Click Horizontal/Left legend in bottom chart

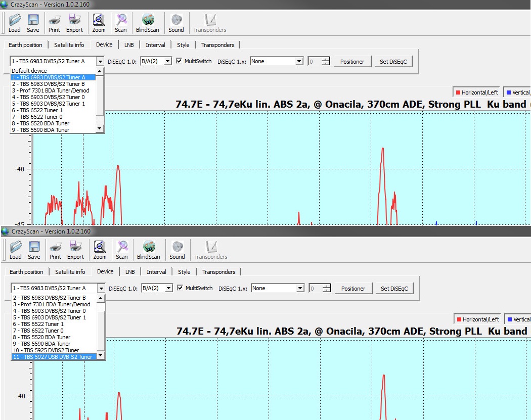[x=478, y=319]
